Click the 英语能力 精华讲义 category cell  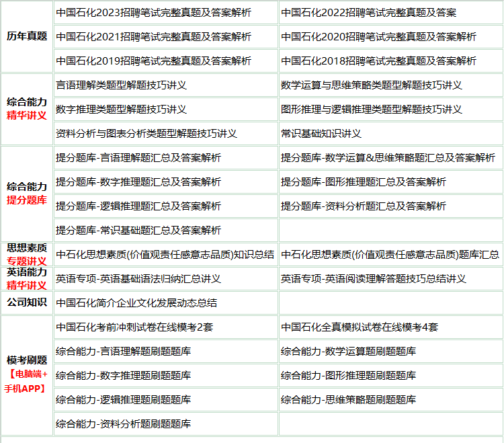click(27, 278)
